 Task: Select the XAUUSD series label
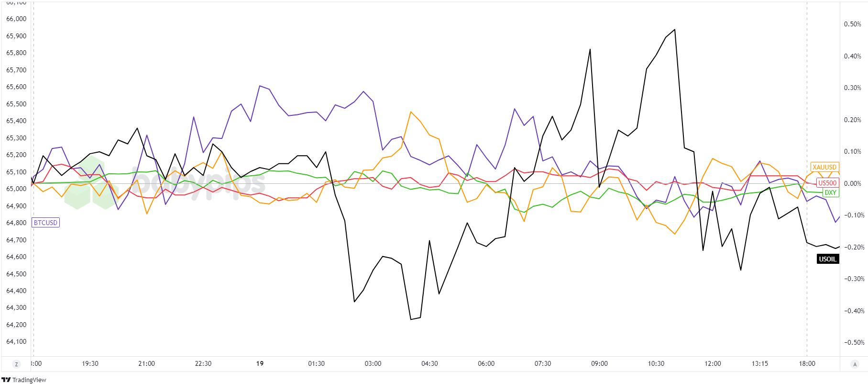[824, 167]
